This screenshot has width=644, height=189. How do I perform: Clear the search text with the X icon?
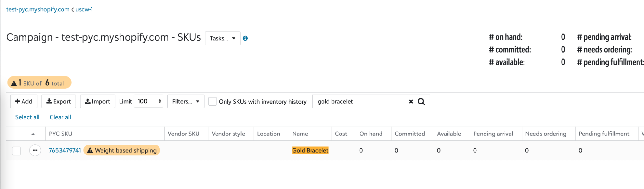411,102
